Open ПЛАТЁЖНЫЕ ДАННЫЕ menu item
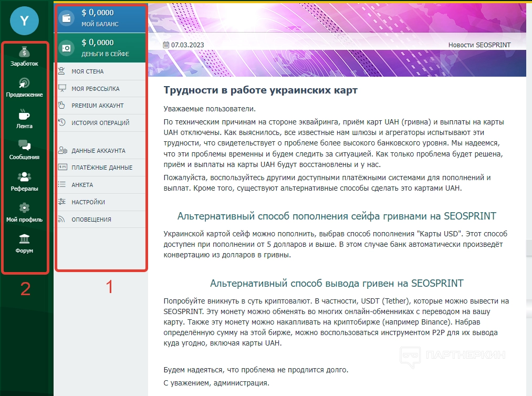This screenshot has width=532, height=396. [x=101, y=168]
